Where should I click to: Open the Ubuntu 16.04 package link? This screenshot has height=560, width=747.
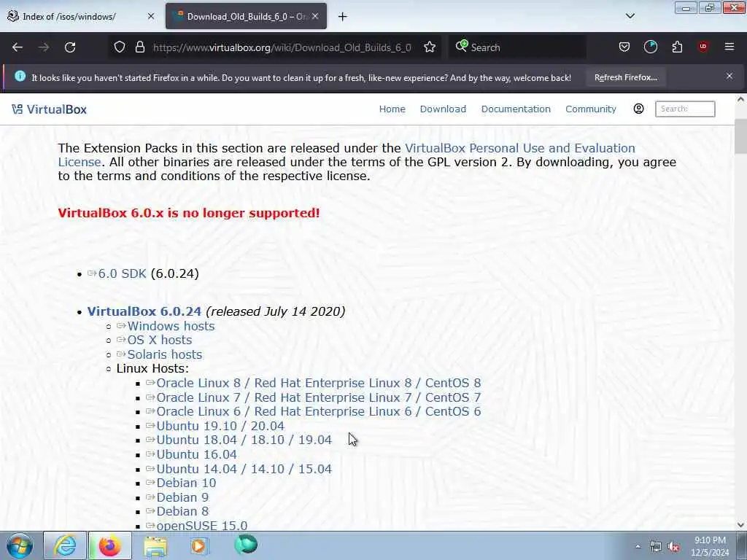[196, 455]
